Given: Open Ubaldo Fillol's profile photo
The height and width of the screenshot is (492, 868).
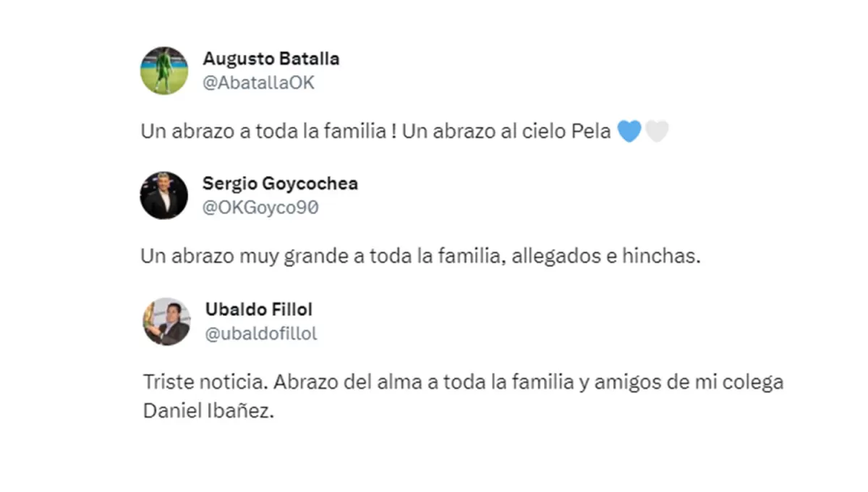Looking at the screenshot, I should click(x=166, y=321).
